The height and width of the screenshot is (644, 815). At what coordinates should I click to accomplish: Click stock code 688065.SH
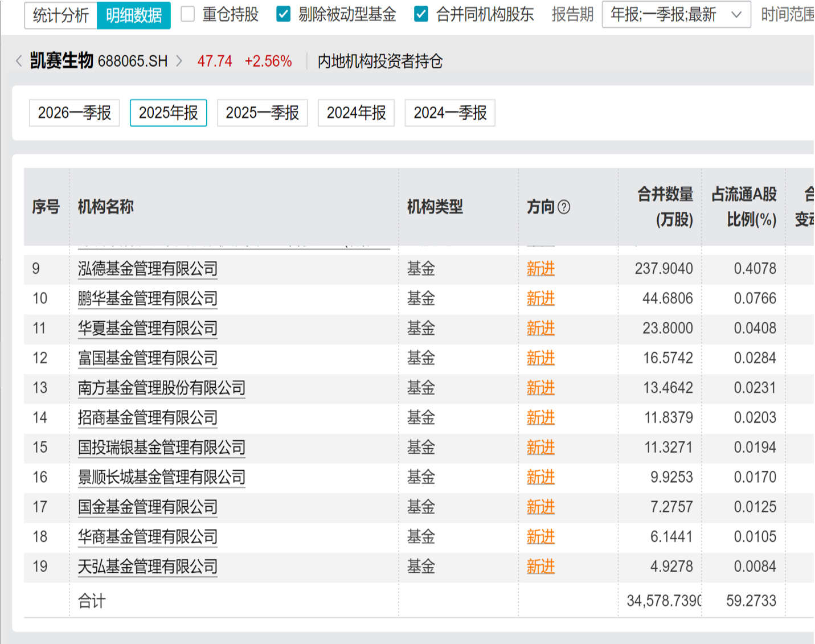pos(133,61)
